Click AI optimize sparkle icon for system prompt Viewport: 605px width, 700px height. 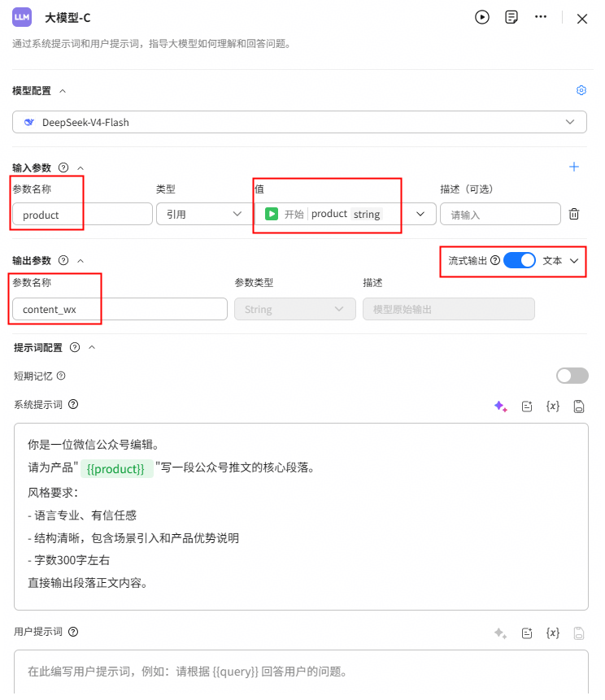[x=501, y=407]
